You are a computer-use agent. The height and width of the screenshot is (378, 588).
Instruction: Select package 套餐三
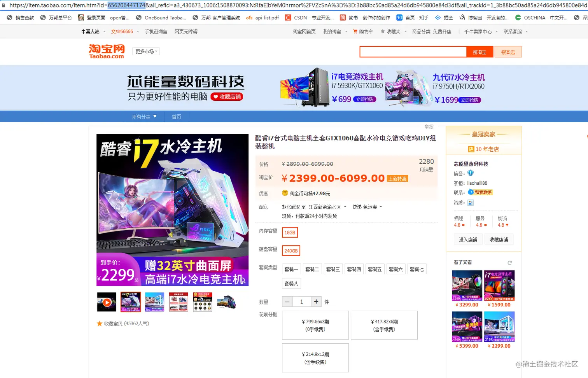pyautogui.click(x=333, y=269)
